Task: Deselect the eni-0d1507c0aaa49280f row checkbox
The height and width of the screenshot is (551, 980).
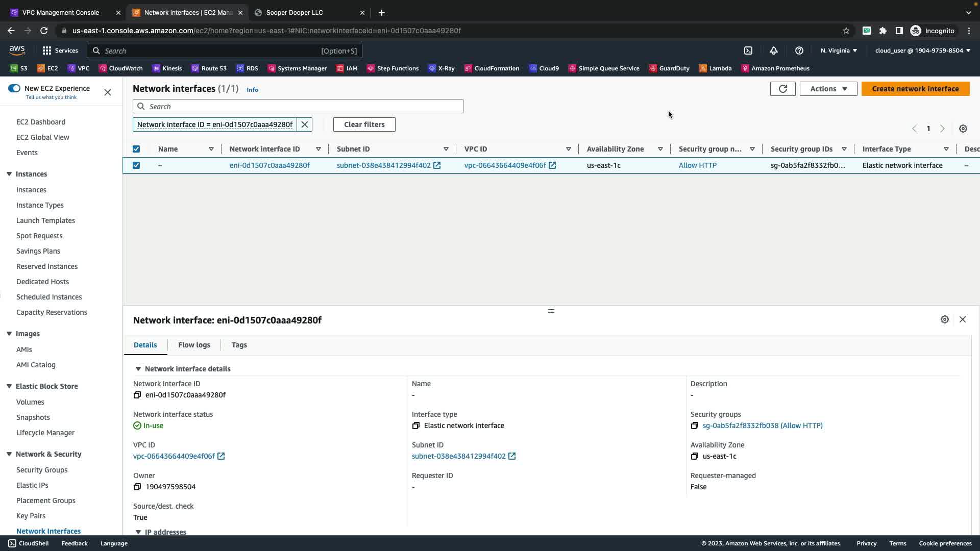Action: click(x=136, y=165)
